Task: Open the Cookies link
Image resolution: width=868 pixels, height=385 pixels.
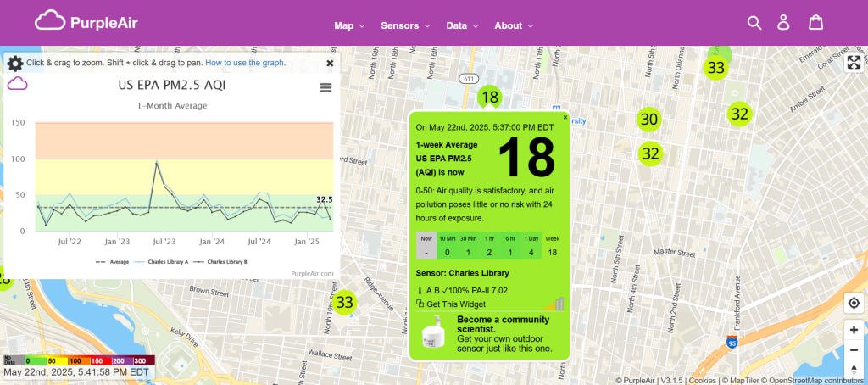Action: pyautogui.click(x=703, y=381)
